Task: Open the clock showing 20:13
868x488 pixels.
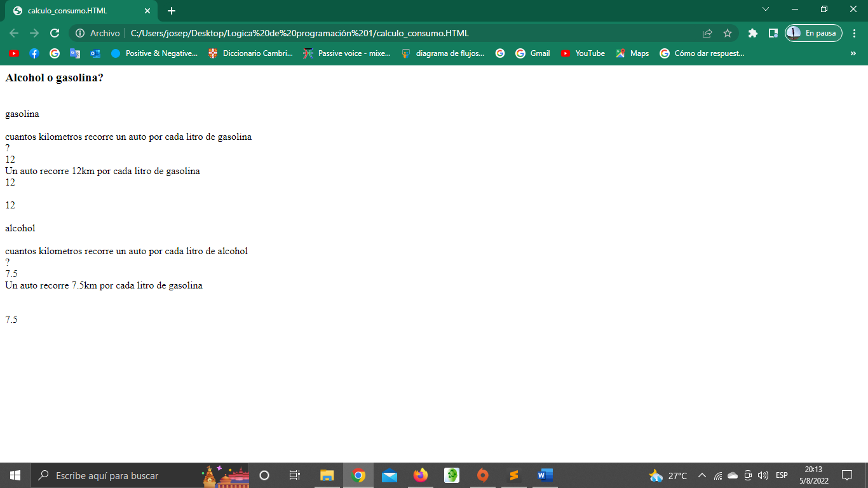Action: pos(813,475)
